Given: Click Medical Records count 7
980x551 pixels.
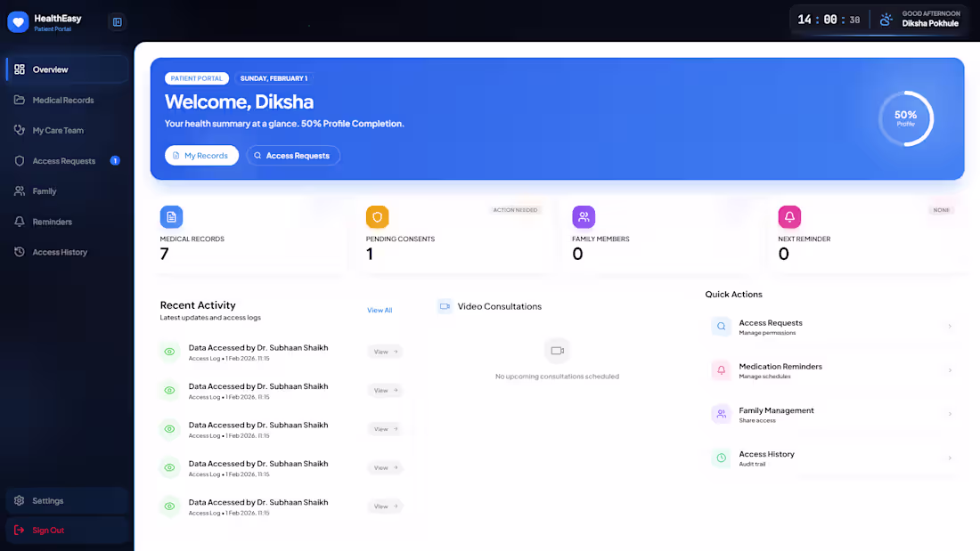Looking at the screenshot, I should click(165, 254).
